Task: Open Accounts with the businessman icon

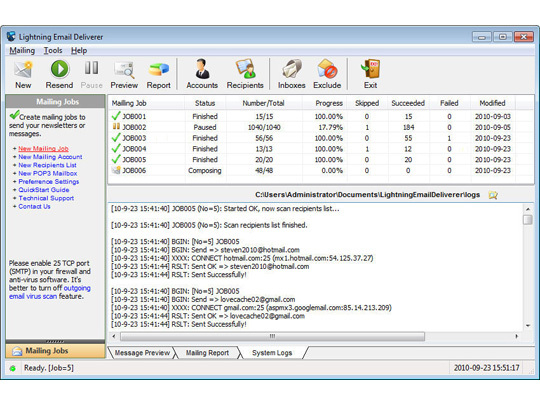Action: click(x=202, y=69)
